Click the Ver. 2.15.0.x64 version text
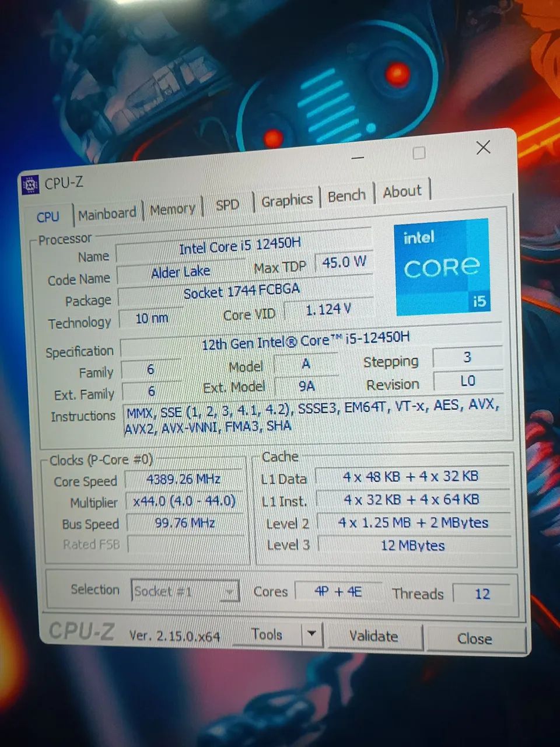Screen dimensions: 560x747 pyautogui.click(x=174, y=635)
